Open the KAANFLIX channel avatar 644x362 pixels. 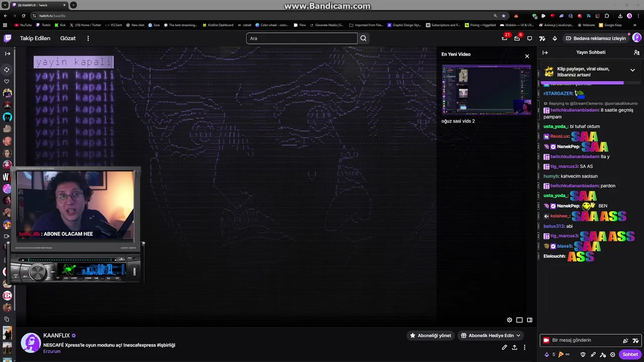tap(31, 342)
